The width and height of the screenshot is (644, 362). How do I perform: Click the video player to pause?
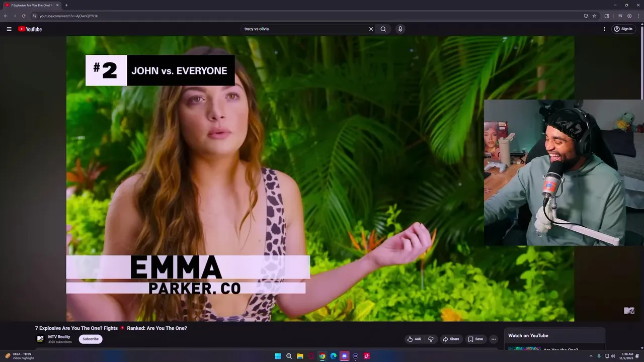tap(320, 178)
